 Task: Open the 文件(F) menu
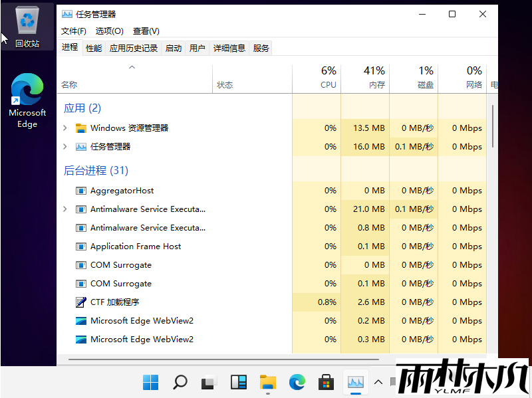pos(73,31)
